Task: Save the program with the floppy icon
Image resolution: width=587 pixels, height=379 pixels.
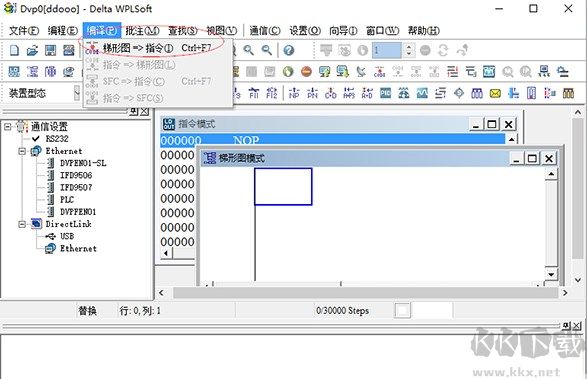Action: (x=51, y=50)
